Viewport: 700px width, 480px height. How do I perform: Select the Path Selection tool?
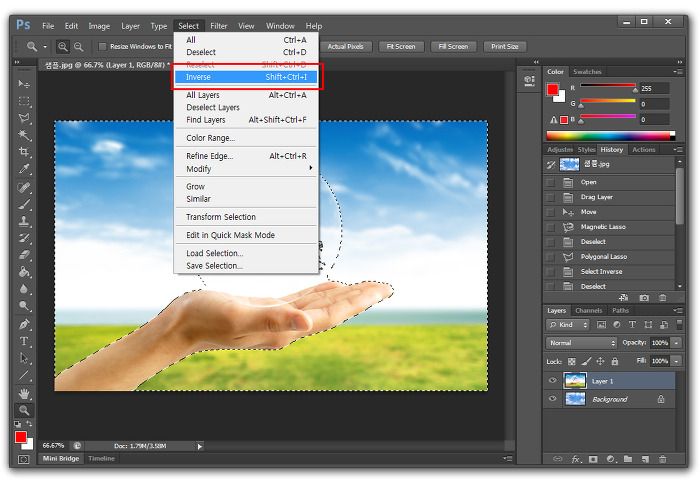tap(24, 359)
